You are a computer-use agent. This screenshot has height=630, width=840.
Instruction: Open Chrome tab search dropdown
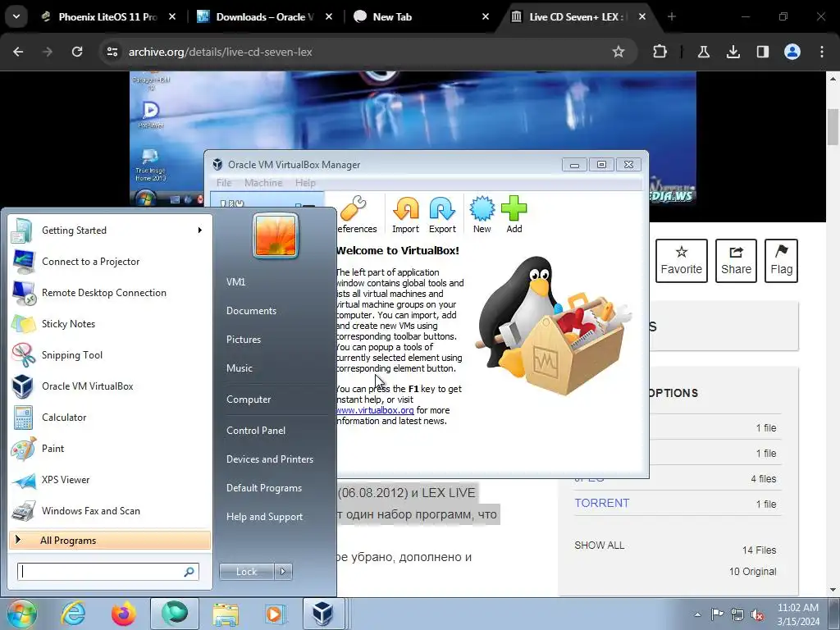(16, 16)
